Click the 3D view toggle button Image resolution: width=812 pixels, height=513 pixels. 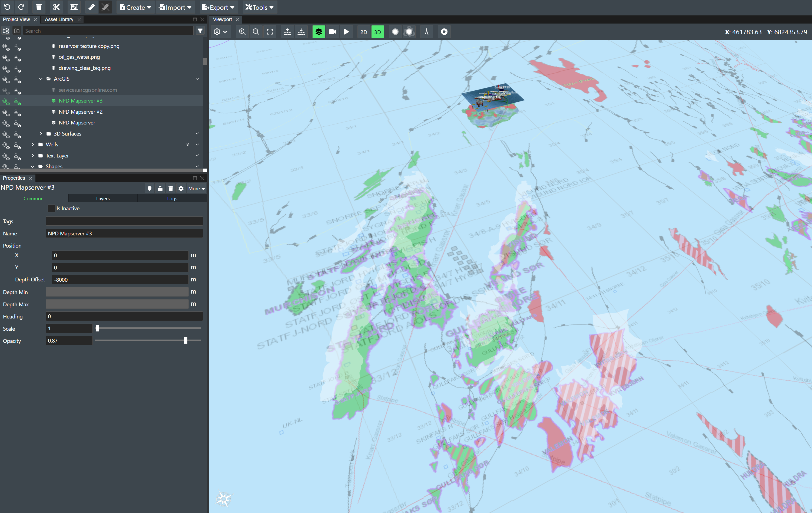[x=378, y=32]
